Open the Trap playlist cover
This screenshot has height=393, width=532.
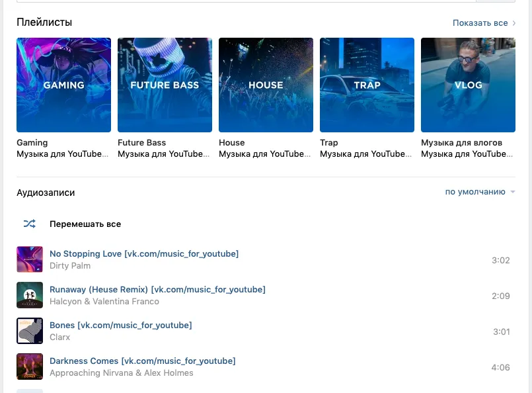pos(367,85)
